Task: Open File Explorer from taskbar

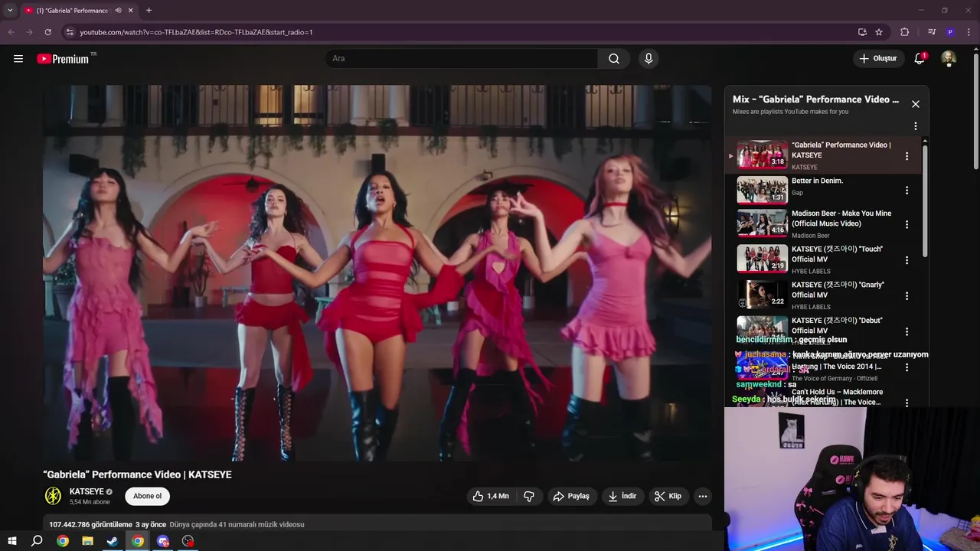Action: tap(87, 541)
